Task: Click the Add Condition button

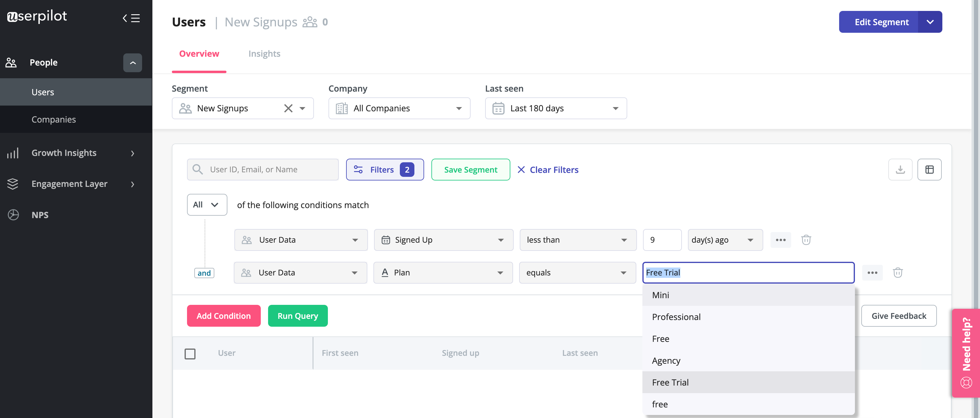Action: pos(223,315)
